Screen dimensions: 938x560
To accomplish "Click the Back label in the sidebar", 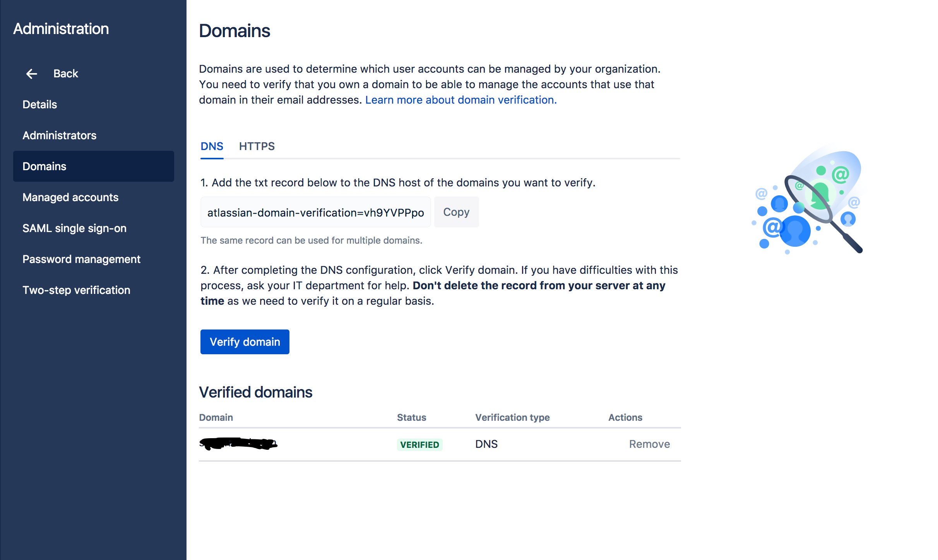I will [66, 73].
